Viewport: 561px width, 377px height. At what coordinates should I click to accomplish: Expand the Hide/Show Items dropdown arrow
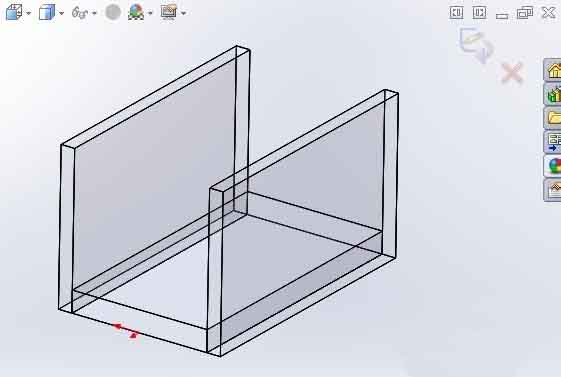tap(94, 14)
